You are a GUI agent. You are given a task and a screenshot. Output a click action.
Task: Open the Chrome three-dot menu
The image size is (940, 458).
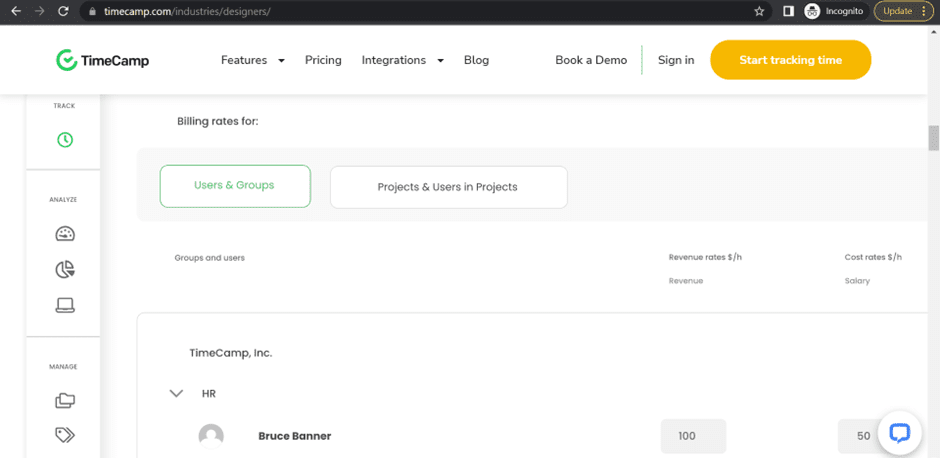(x=923, y=11)
